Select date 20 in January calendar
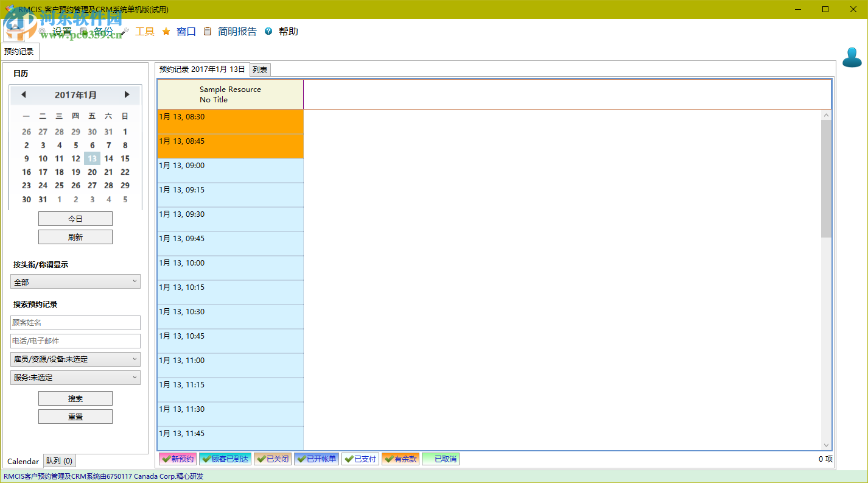 click(92, 172)
